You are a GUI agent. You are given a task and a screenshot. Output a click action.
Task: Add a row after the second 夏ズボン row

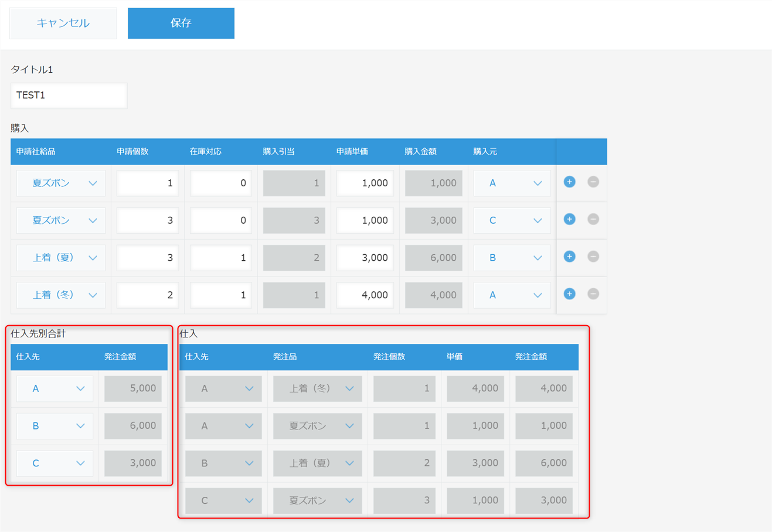(569, 219)
